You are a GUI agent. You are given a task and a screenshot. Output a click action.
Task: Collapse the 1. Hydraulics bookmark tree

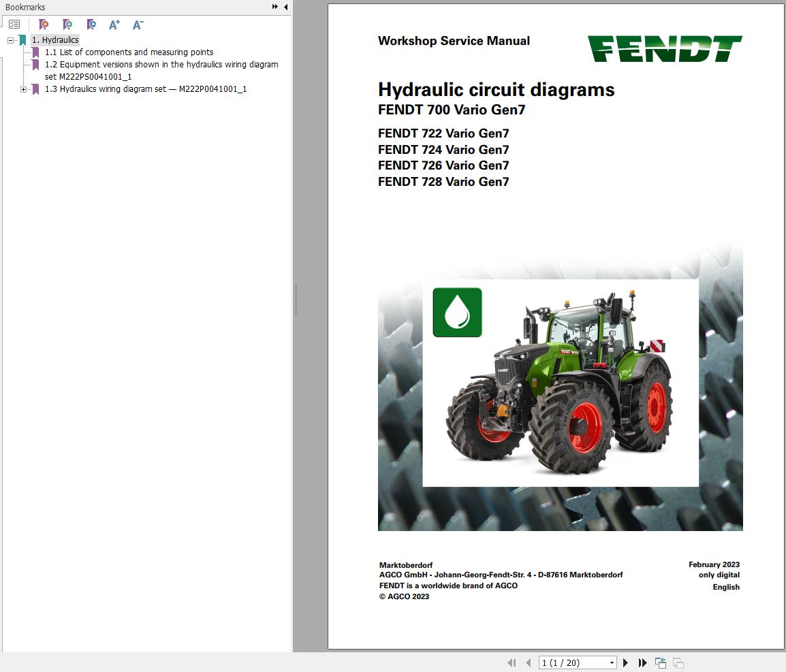pyautogui.click(x=10, y=40)
